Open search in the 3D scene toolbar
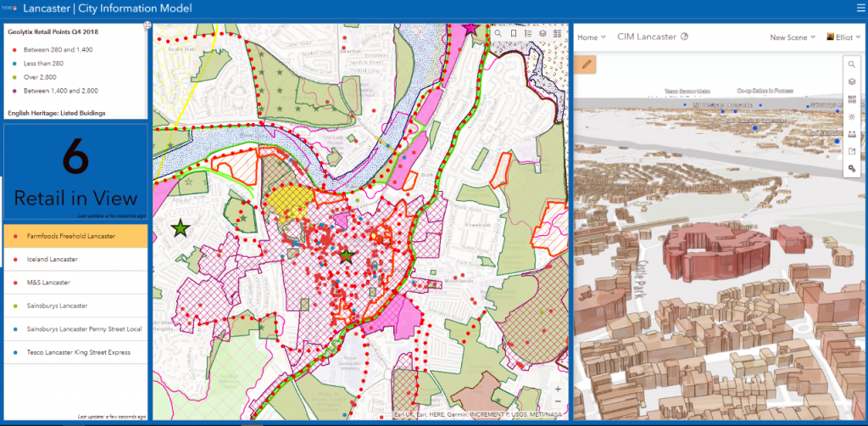 pyautogui.click(x=851, y=64)
